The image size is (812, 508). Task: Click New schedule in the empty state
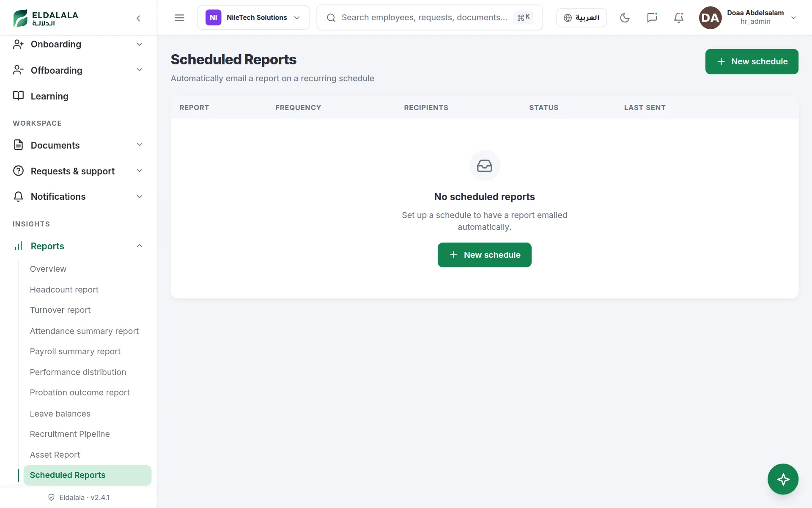484,255
